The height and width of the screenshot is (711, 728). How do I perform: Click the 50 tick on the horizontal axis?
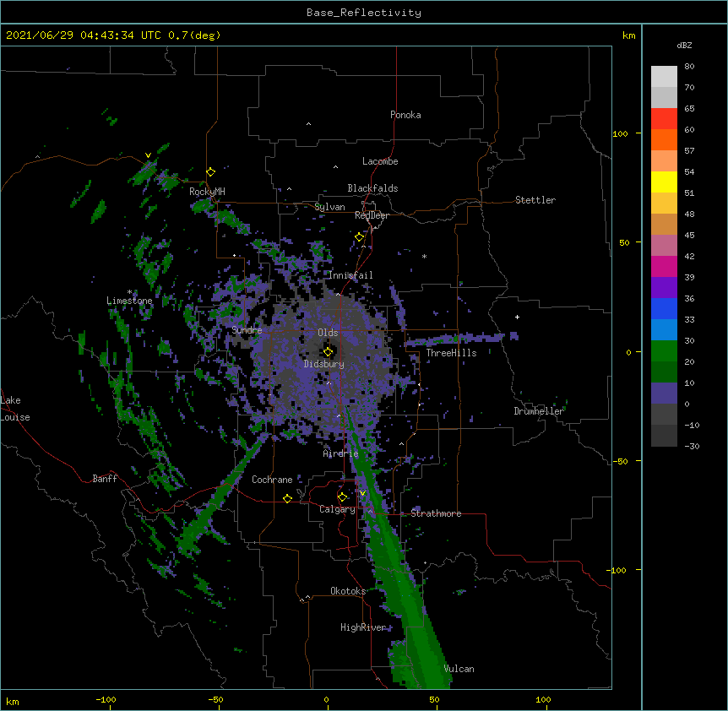pyautogui.click(x=434, y=700)
